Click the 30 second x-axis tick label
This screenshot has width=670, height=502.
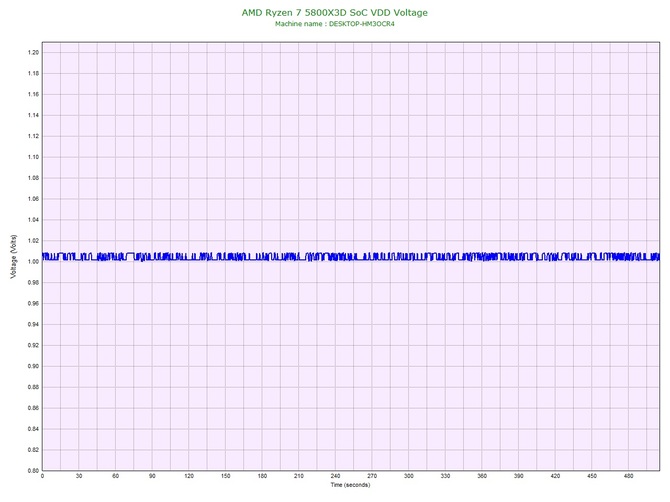[79, 476]
